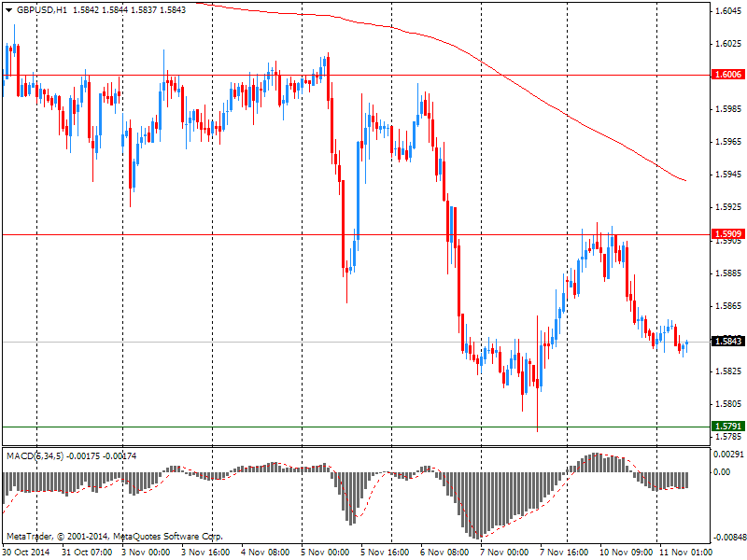
Task: Click the 7 Nov 00:00 time label
Action: [504, 553]
